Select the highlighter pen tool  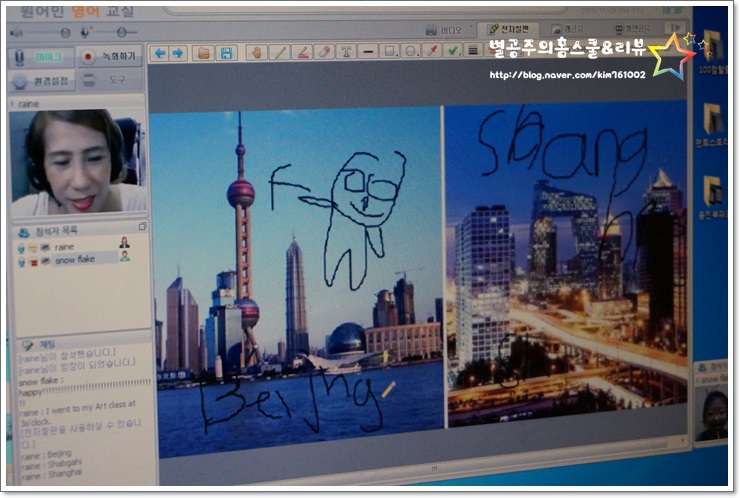click(303, 51)
